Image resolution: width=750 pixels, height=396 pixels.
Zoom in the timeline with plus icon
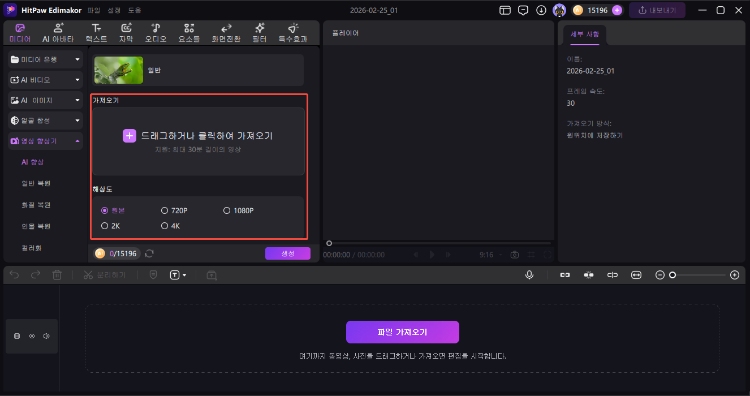(735, 275)
